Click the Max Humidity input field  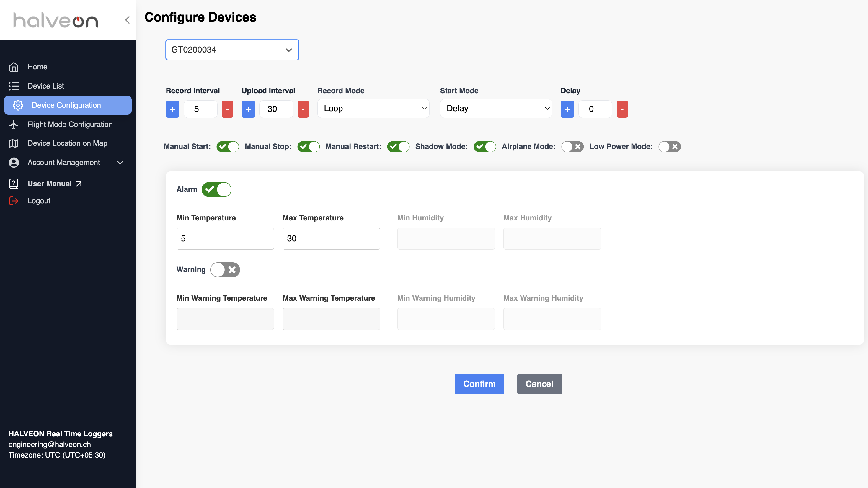552,239
